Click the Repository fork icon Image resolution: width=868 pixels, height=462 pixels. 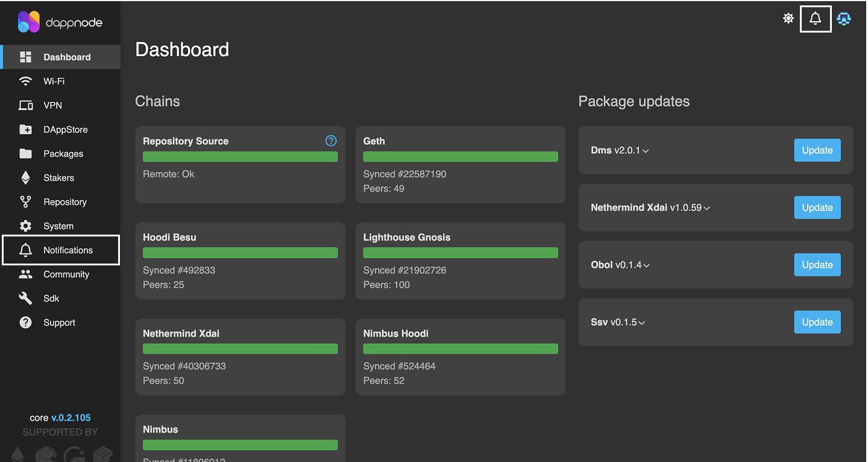point(25,202)
